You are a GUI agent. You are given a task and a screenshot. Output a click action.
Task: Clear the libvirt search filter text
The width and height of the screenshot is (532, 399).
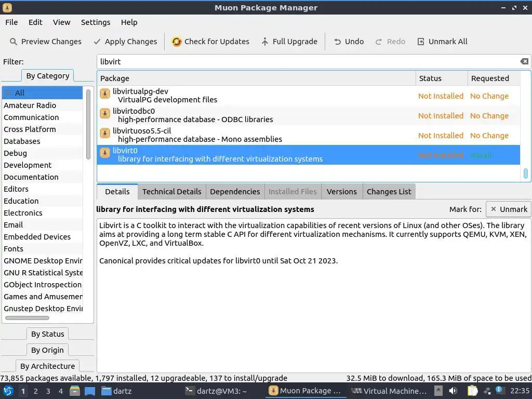[x=524, y=61]
